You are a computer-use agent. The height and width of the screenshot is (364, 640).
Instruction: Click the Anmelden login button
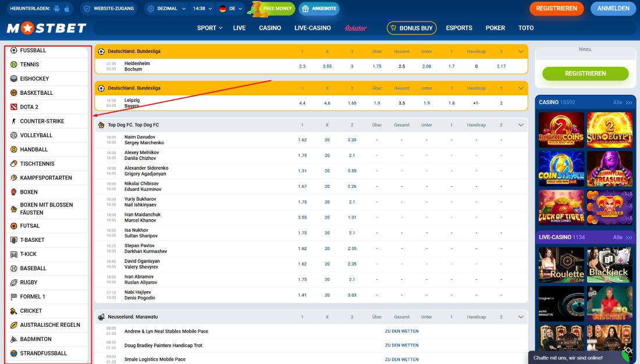coord(613,9)
